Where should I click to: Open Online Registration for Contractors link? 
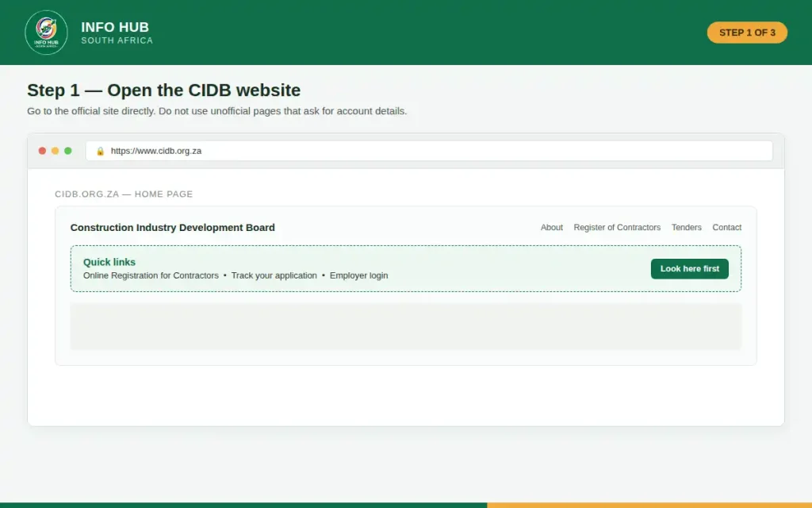[x=151, y=275]
